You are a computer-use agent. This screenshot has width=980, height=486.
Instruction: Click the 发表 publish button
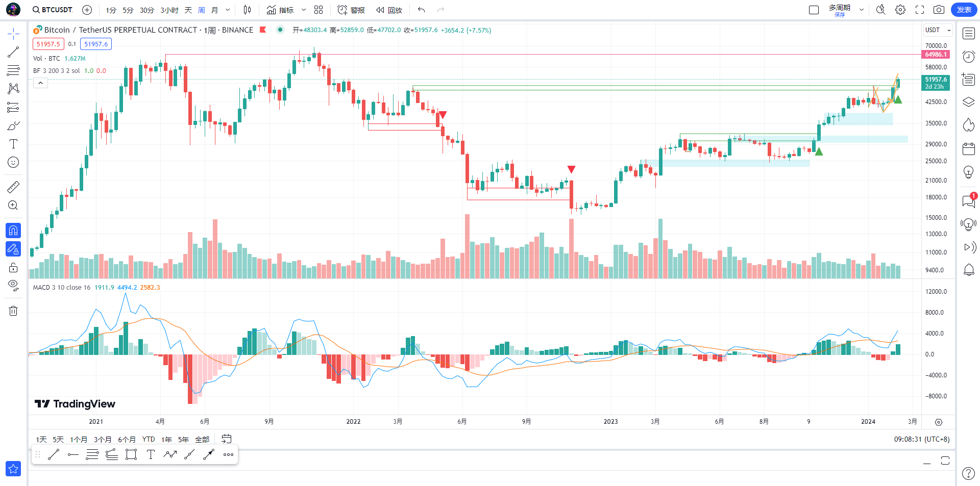964,10
